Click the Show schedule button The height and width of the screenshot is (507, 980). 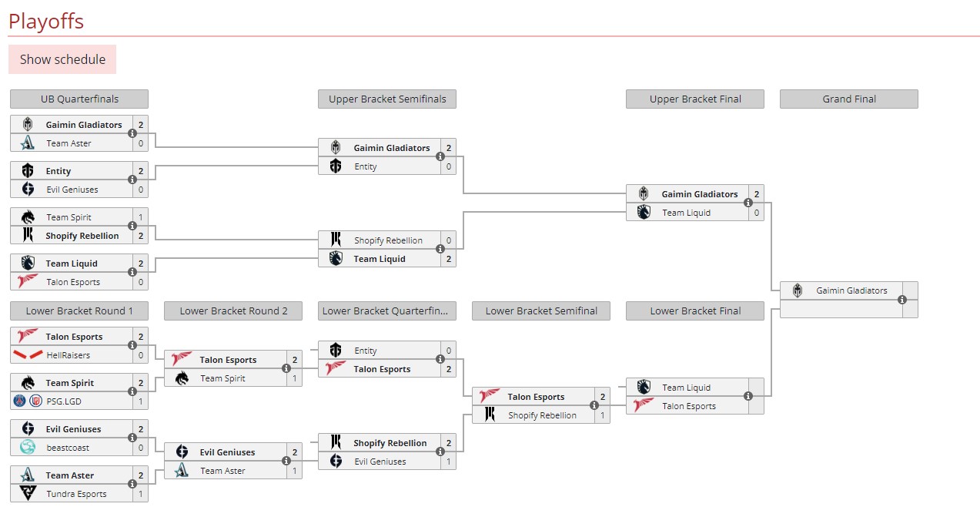[62, 59]
